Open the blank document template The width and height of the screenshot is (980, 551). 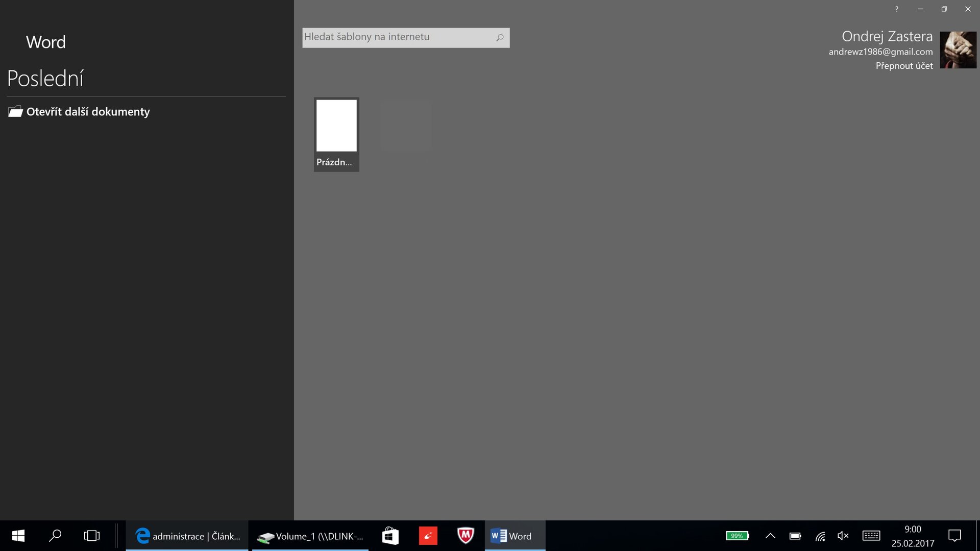tap(336, 126)
